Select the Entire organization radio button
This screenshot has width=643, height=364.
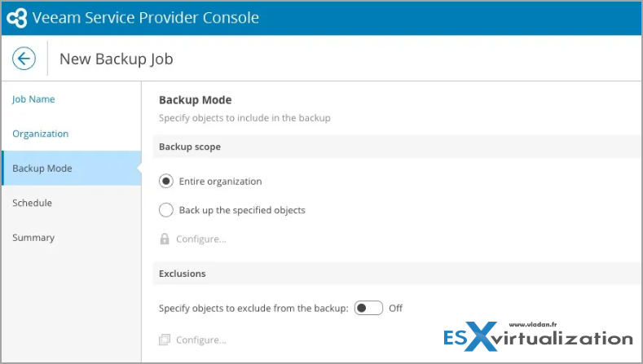pyautogui.click(x=166, y=181)
